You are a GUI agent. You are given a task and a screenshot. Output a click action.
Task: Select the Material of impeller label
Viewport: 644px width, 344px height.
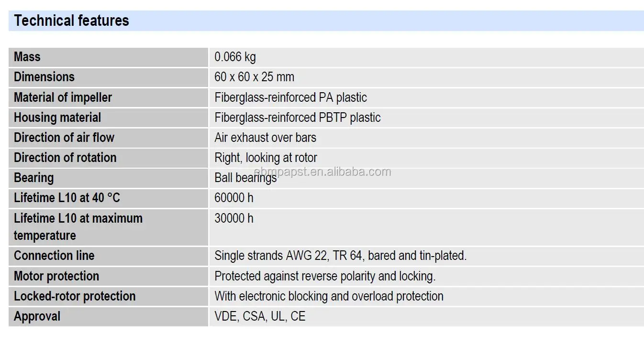(x=63, y=97)
